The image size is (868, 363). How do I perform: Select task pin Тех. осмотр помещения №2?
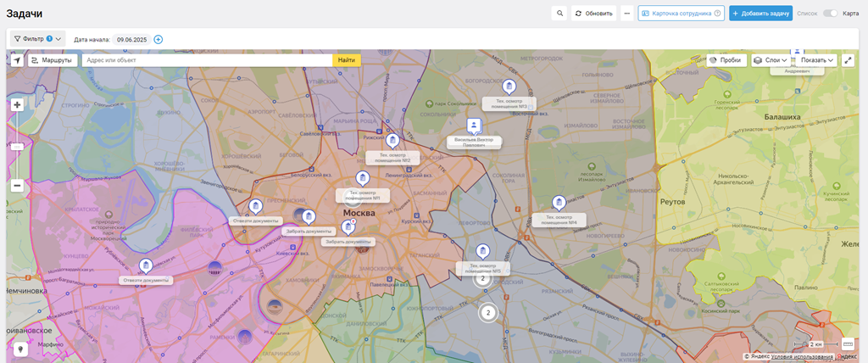(392, 142)
